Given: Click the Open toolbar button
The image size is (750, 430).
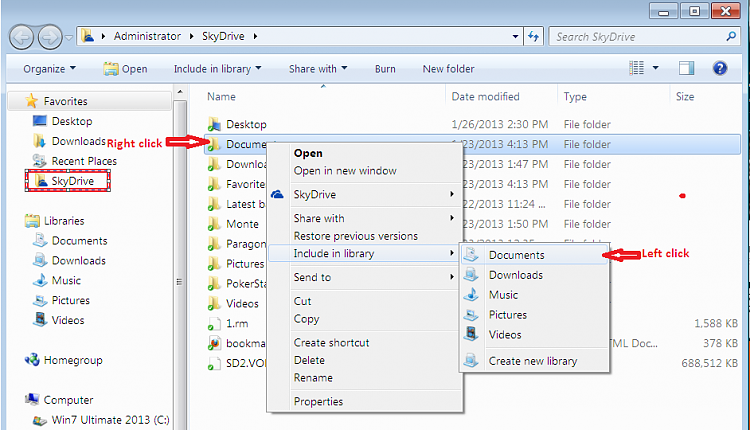Looking at the screenshot, I should 125,69.
